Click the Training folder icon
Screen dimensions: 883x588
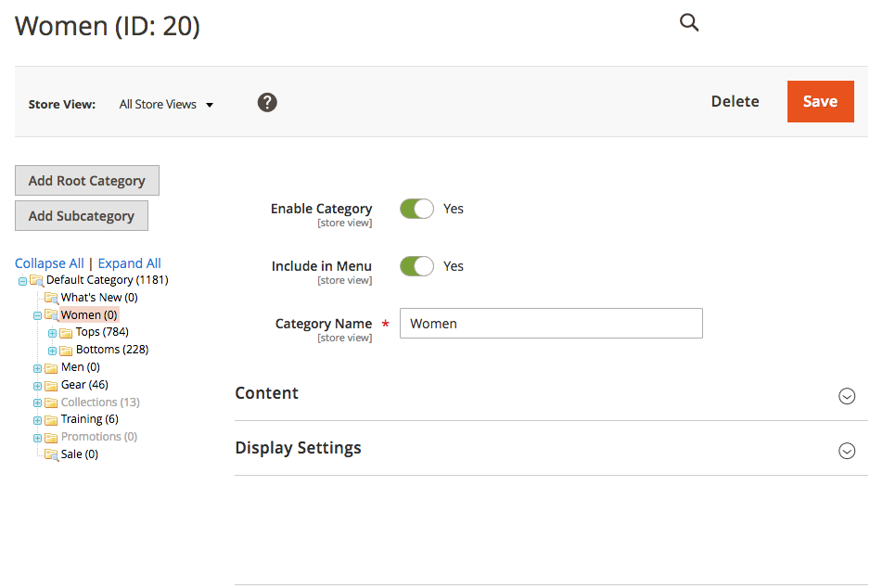(51, 420)
